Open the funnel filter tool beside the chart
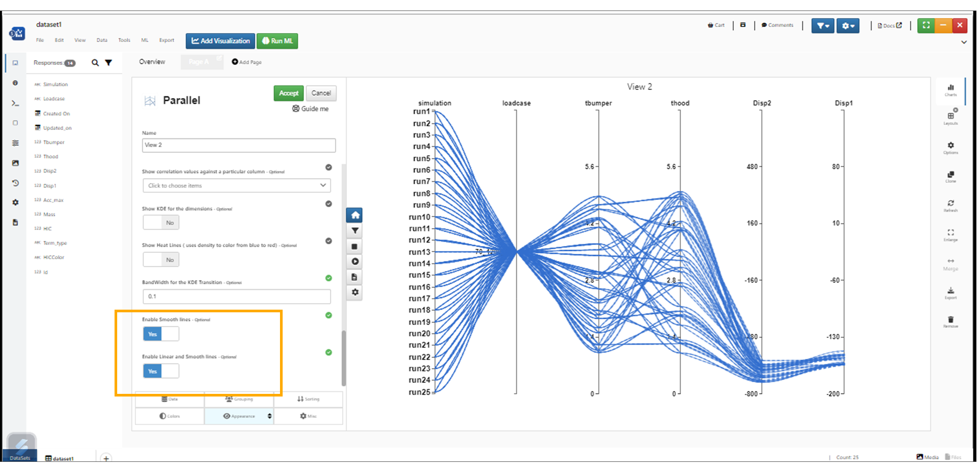Viewport: 980px width, 468px height. [355, 231]
